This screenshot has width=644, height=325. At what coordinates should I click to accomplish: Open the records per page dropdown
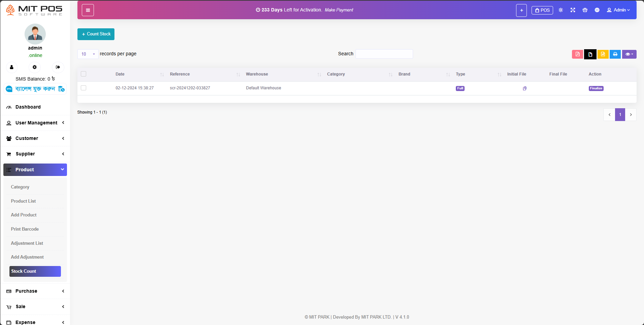tap(88, 54)
